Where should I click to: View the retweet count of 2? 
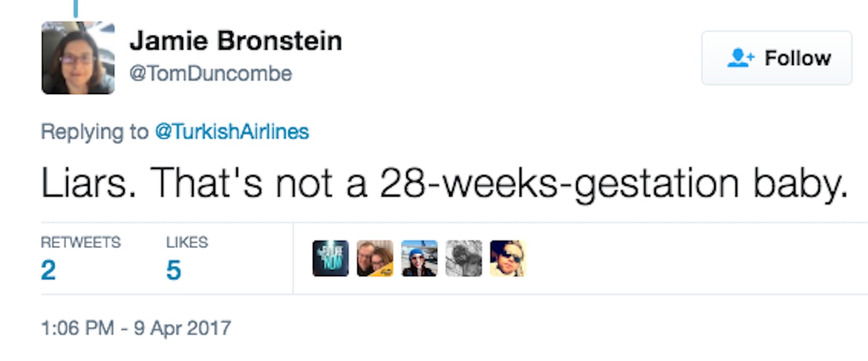[48, 270]
